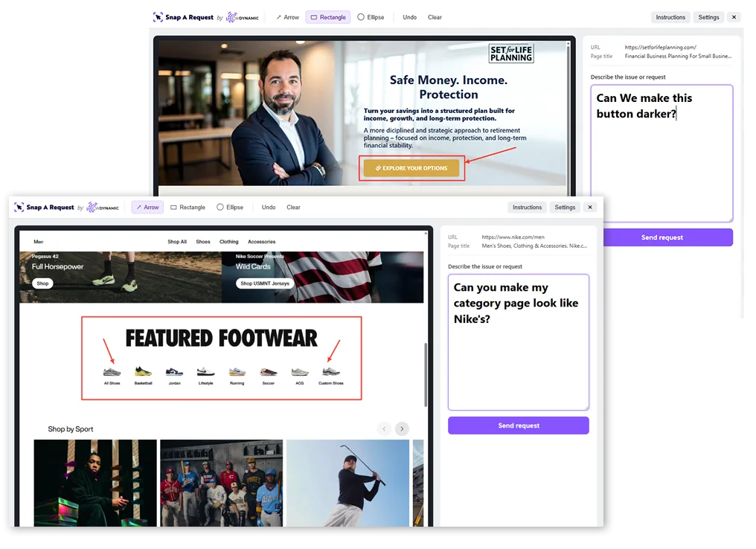Open Instructions in front window
Screen dimensions: 756x549
pos(527,208)
